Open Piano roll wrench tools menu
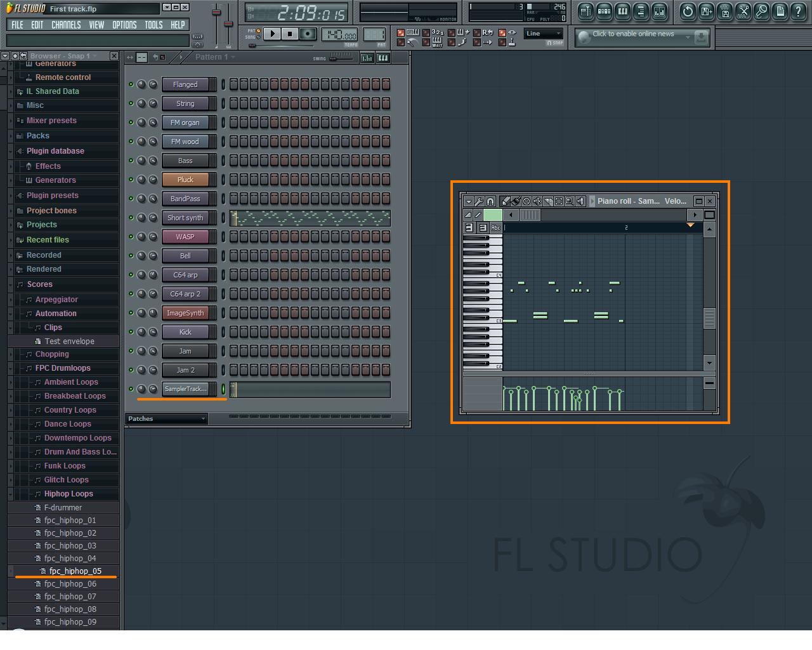 (480, 201)
